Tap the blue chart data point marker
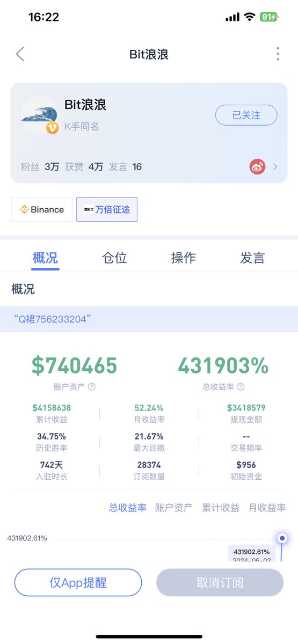Screen dimensions: 298x644 pyautogui.click(x=282, y=538)
